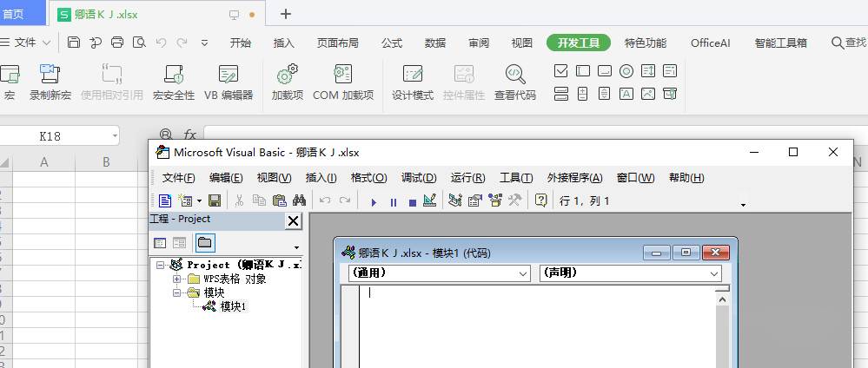Collapse the 模块 folder in project tree
868x368 pixels.
click(177, 293)
